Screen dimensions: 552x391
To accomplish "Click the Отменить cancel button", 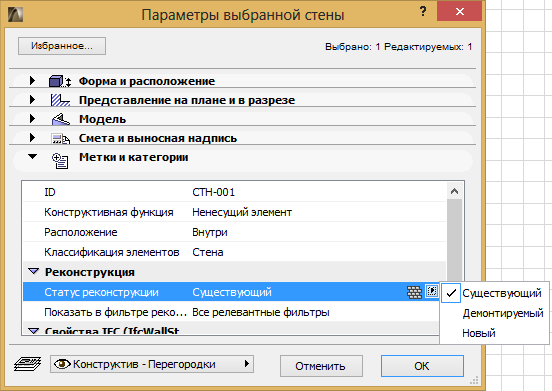I will [x=321, y=366].
